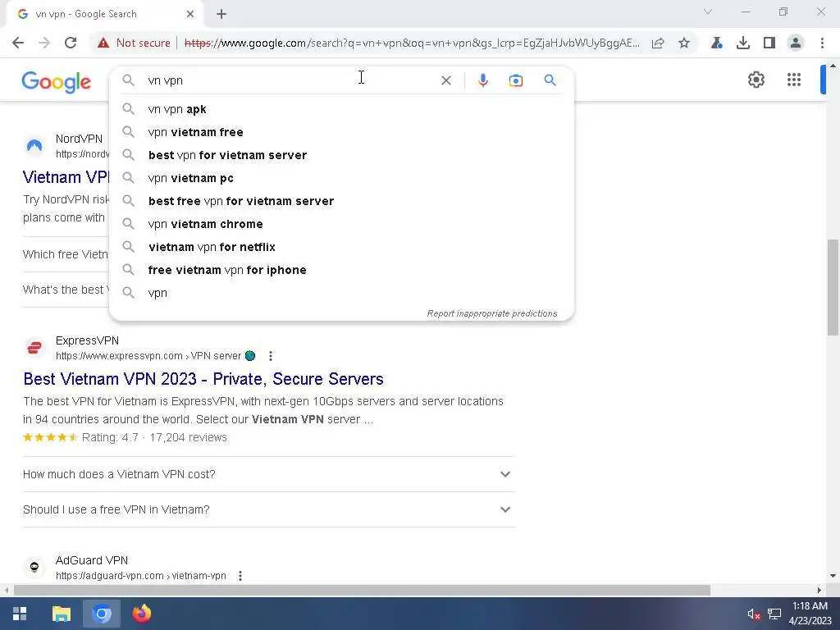Open AdGuard VPN result three-dot options
Image resolution: width=840 pixels, height=630 pixels.
tap(240, 576)
